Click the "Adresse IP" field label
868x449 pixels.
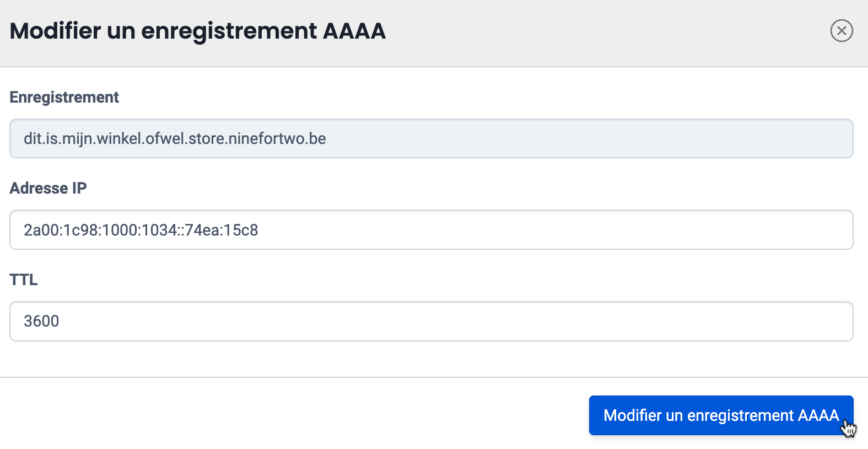[48, 188]
